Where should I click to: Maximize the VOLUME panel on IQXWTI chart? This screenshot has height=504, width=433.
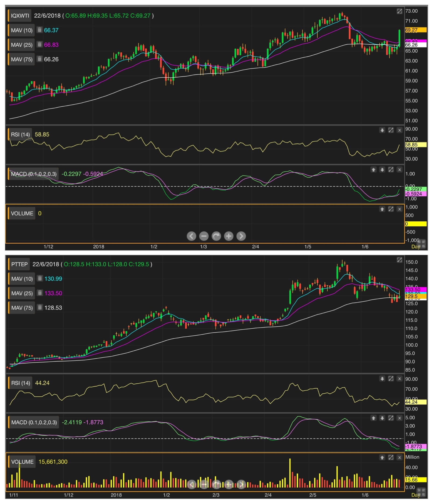click(x=391, y=209)
